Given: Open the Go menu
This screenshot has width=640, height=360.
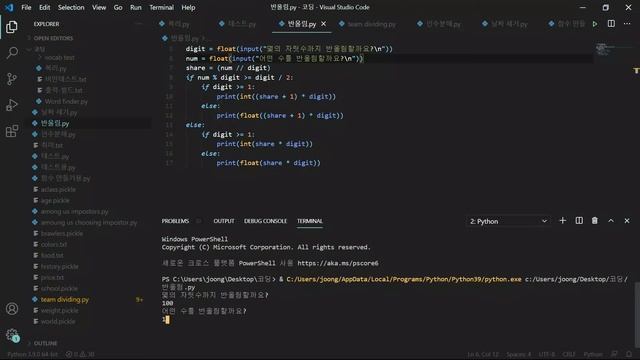Looking at the screenshot, I should pos(118,7).
